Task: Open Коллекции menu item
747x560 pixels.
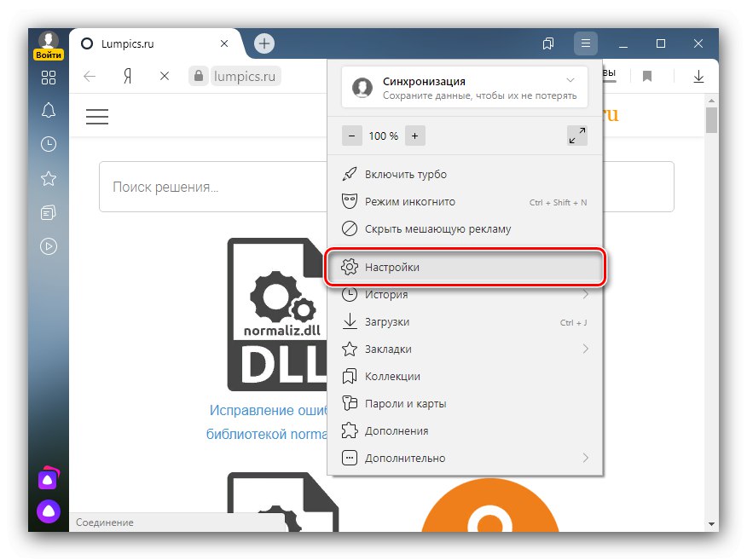Action: click(x=465, y=376)
